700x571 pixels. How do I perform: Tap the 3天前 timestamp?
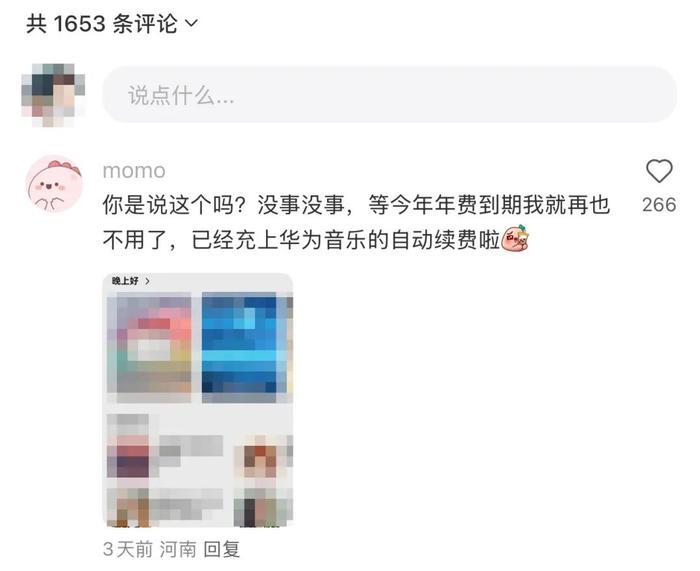128,549
